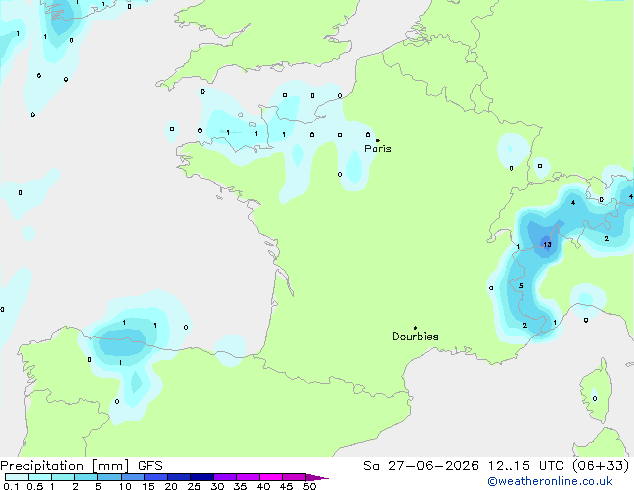Click the 'Precipitation [mm]' title text

tap(65, 466)
